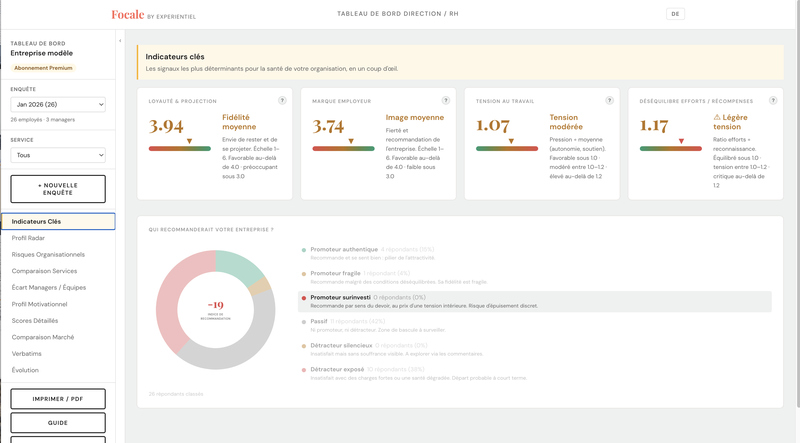Open the Enquête dropdown showing Jan 2026
Screen dimensions: 800x443
tap(58, 104)
